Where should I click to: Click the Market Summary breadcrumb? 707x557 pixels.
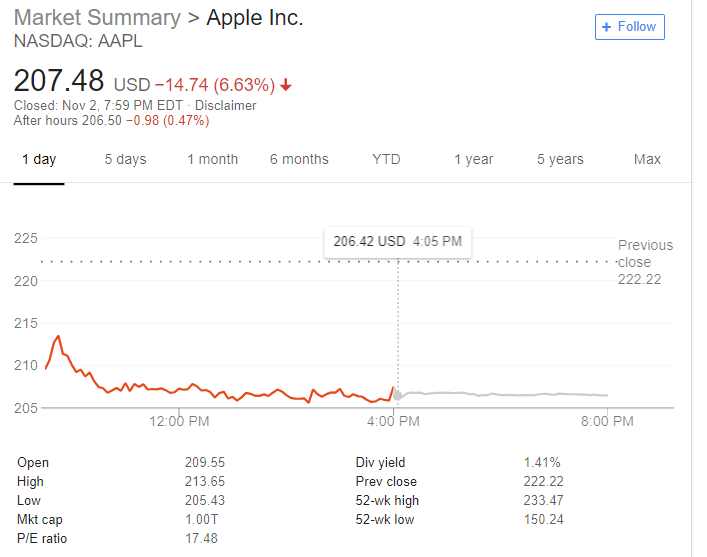pos(97,18)
